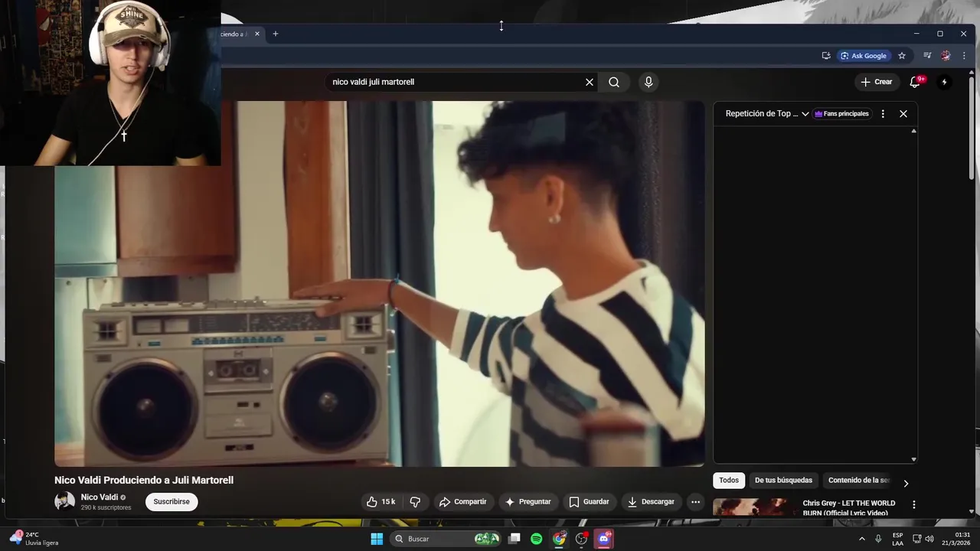Image resolution: width=980 pixels, height=551 pixels.
Task: Open the weather widget showing 24°C
Action: pos(35,539)
